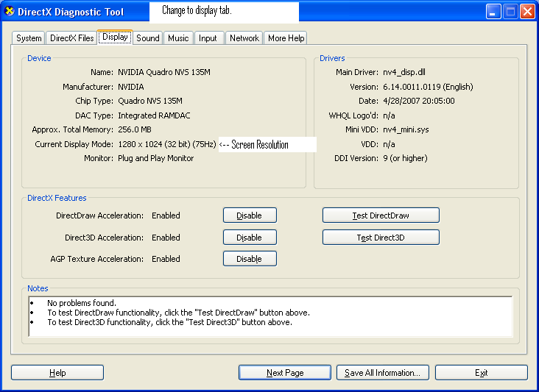Click the 'To test DirectDraw functionality' note line
Viewport: 539px width, 392px height.
click(178, 313)
